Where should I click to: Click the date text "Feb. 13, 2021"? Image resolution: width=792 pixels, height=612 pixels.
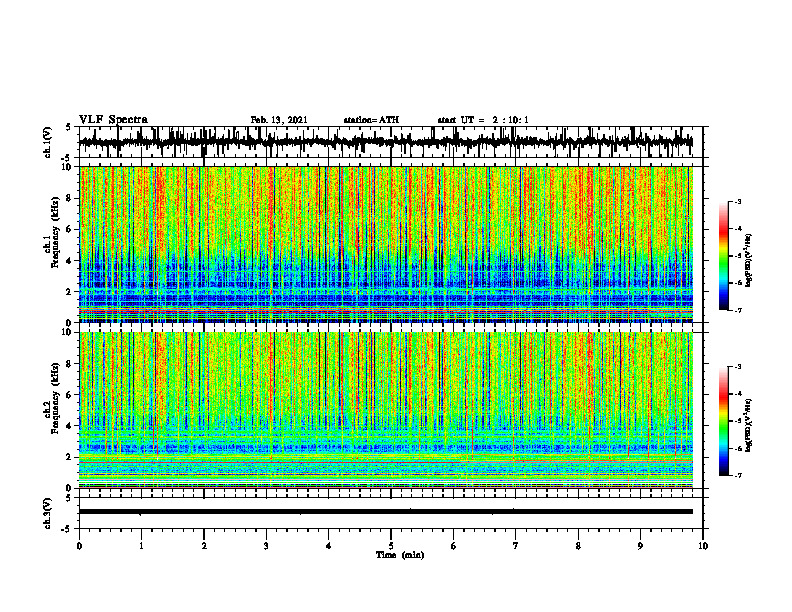pyautogui.click(x=279, y=120)
